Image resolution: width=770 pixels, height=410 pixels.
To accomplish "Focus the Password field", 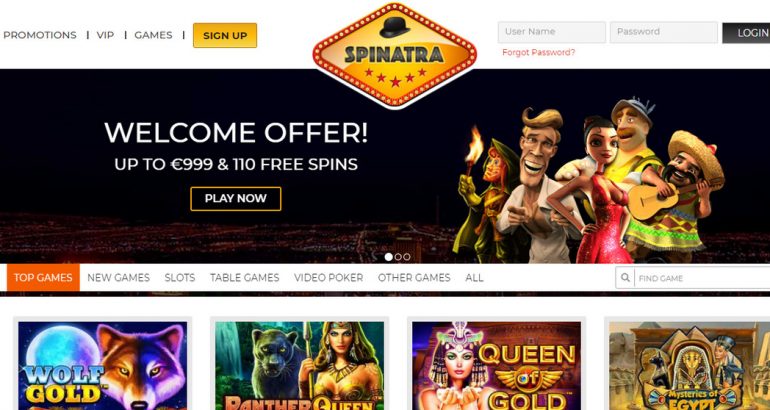I will tap(663, 32).
